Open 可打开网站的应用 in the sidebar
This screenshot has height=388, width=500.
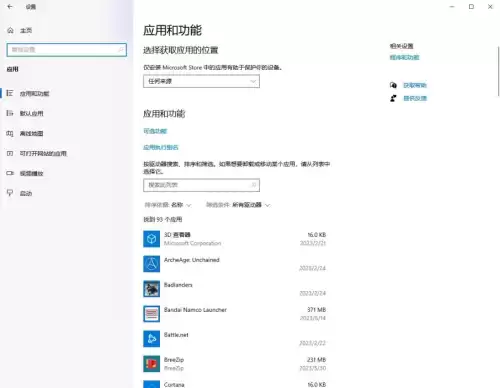(43, 153)
